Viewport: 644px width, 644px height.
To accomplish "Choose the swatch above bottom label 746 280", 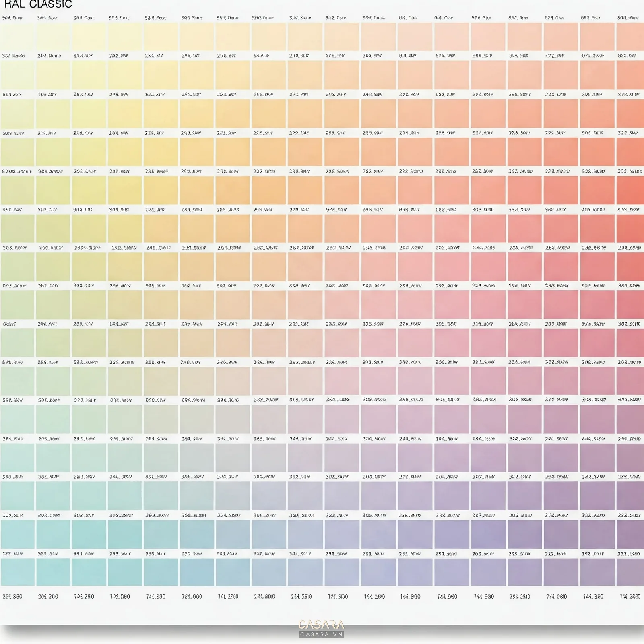I will click(x=125, y=572).
